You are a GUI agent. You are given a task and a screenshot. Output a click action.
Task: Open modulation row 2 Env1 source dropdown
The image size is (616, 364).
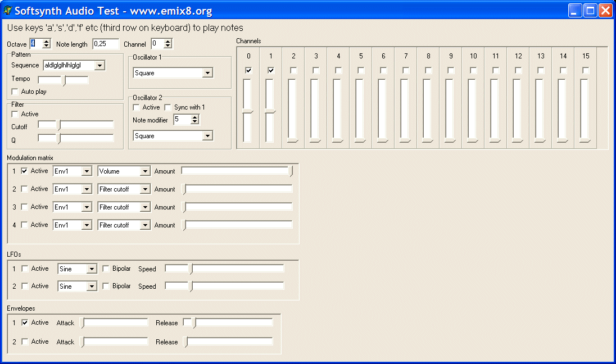87,189
